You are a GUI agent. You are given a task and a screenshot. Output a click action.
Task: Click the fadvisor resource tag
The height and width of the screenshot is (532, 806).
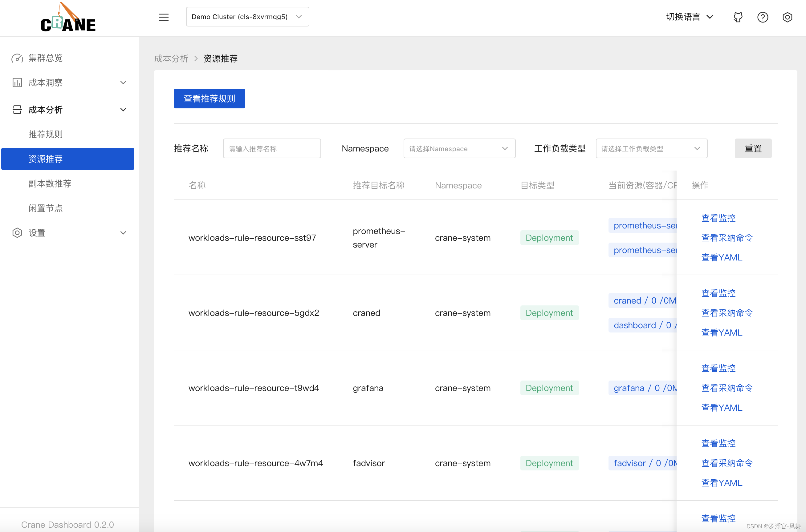643,463
